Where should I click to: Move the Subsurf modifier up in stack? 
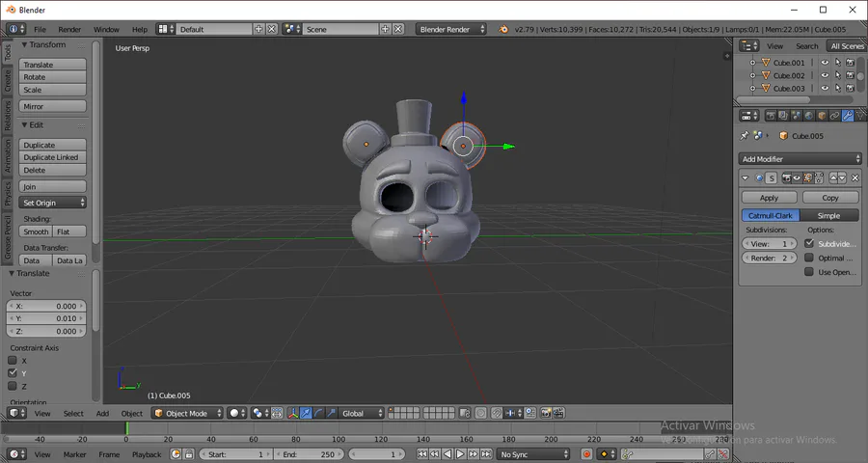[833, 178]
